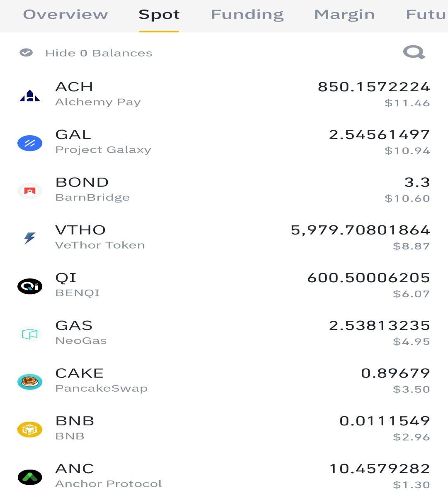This screenshot has width=448, height=498.
Task: Tap the Project Galaxy GAL icon
Action: pos(30,143)
